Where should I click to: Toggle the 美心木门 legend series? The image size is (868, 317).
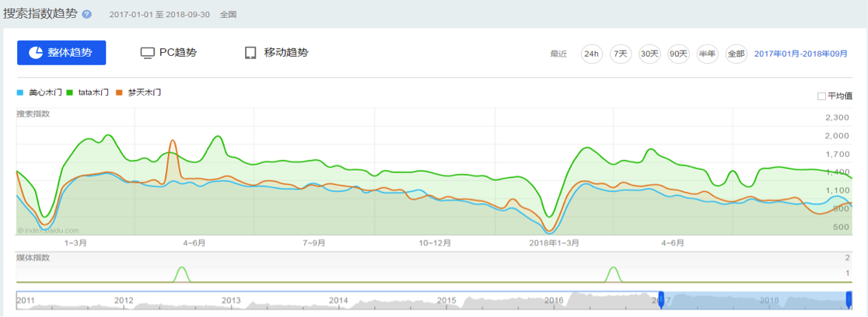42,92
